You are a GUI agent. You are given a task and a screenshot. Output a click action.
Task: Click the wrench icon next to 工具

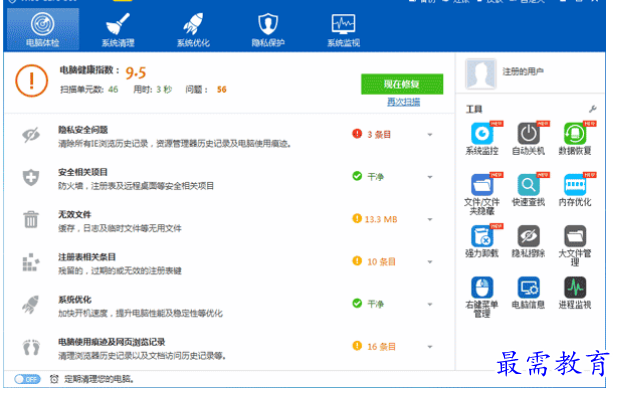point(592,109)
